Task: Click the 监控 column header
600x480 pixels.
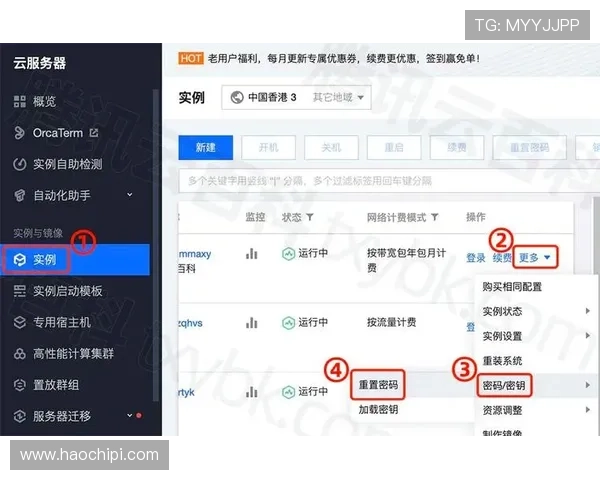Action: pos(255,217)
